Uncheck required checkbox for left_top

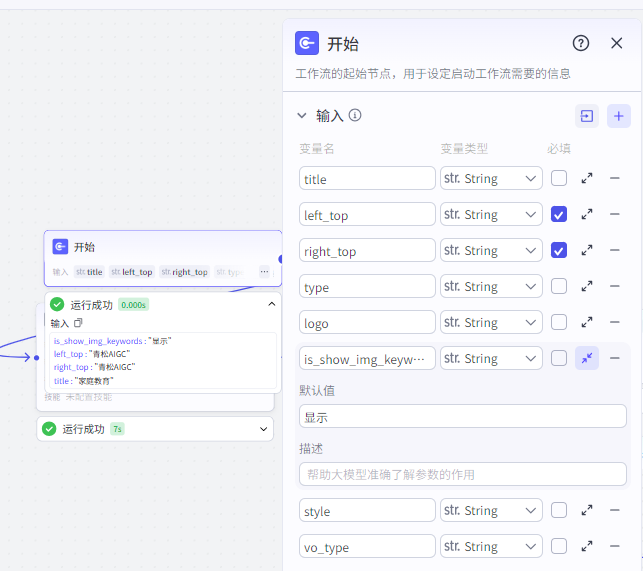pos(559,214)
